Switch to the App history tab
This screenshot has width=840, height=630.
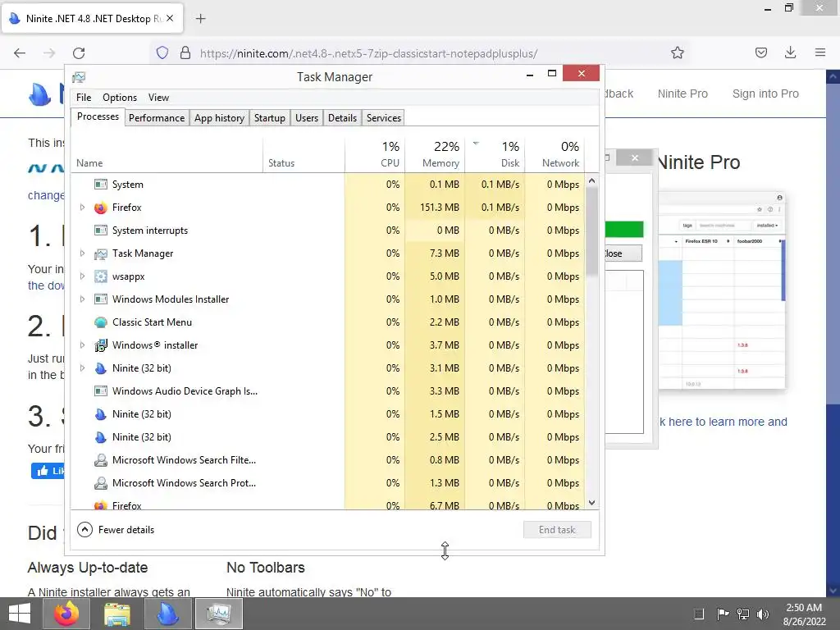tap(219, 118)
